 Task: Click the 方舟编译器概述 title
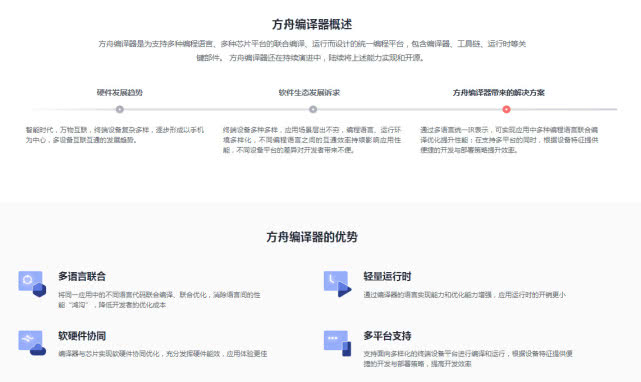312,24
